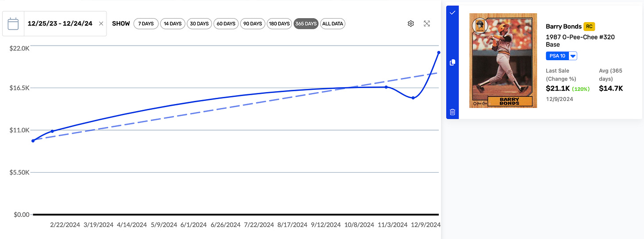644x239 pixels.
Task: Switch the chart to 14 DAYS
Action: coord(172,23)
